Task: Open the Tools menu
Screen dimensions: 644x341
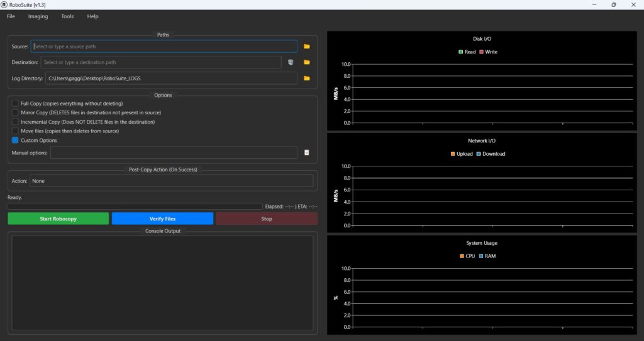Action: [x=67, y=16]
